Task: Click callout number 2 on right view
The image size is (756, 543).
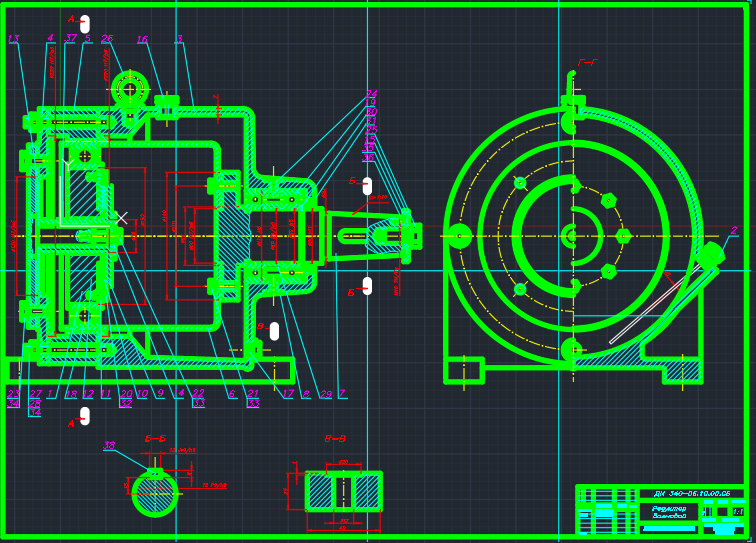Action: tap(733, 230)
